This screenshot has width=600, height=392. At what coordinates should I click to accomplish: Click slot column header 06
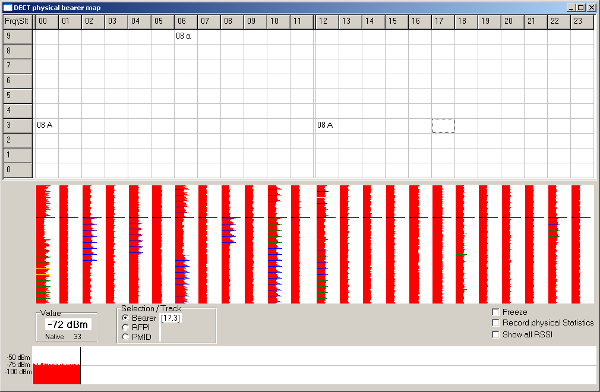[x=186, y=22]
